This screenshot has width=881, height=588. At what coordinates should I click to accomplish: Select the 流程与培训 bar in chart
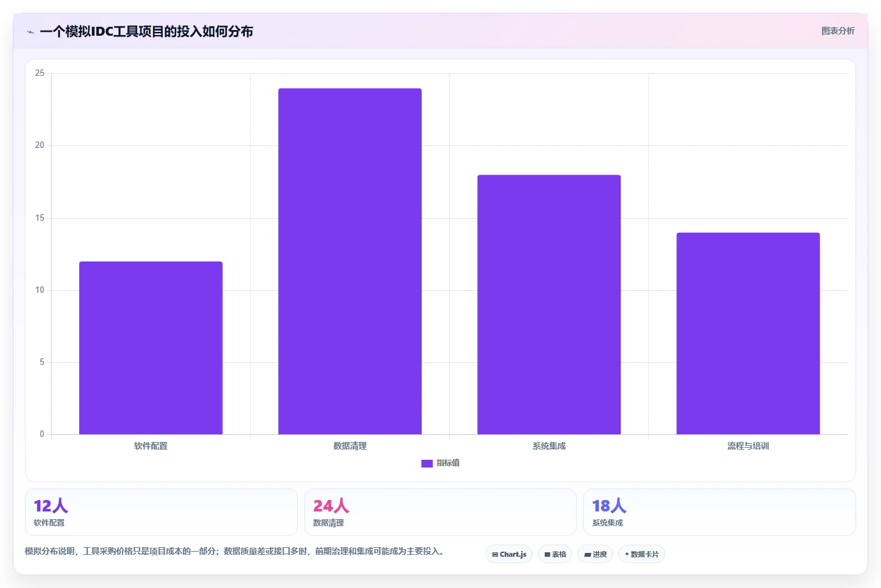[x=748, y=334]
